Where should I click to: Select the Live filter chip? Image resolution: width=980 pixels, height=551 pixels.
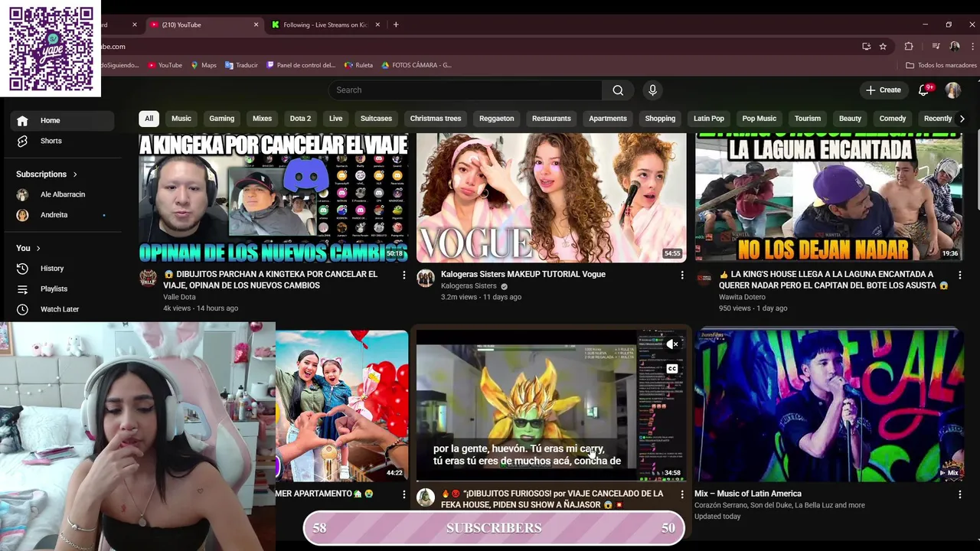(x=336, y=119)
